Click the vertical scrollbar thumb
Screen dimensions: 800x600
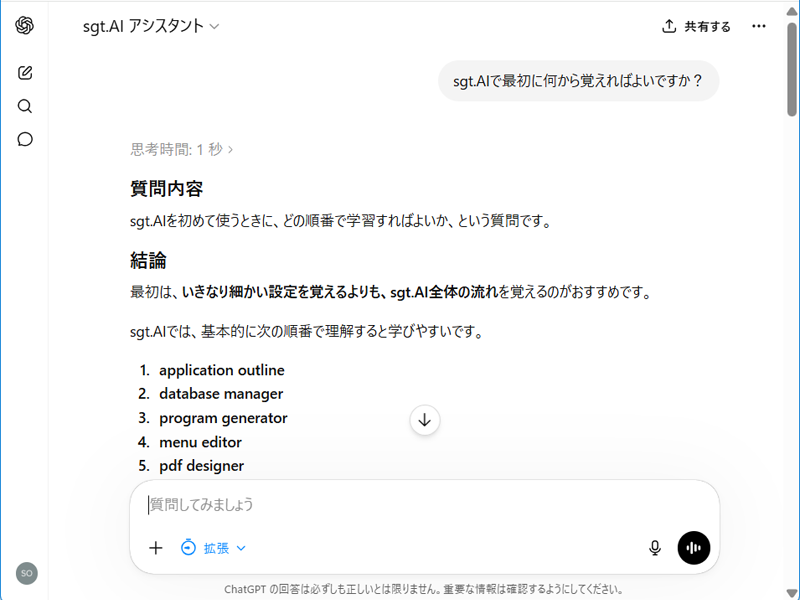pyautogui.click(x=792, y=69)
